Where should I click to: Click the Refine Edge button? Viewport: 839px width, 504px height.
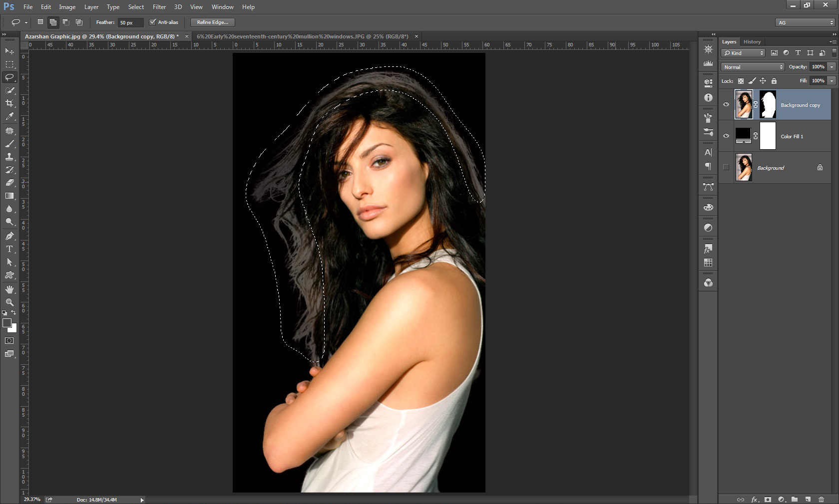tap(212, 22)
